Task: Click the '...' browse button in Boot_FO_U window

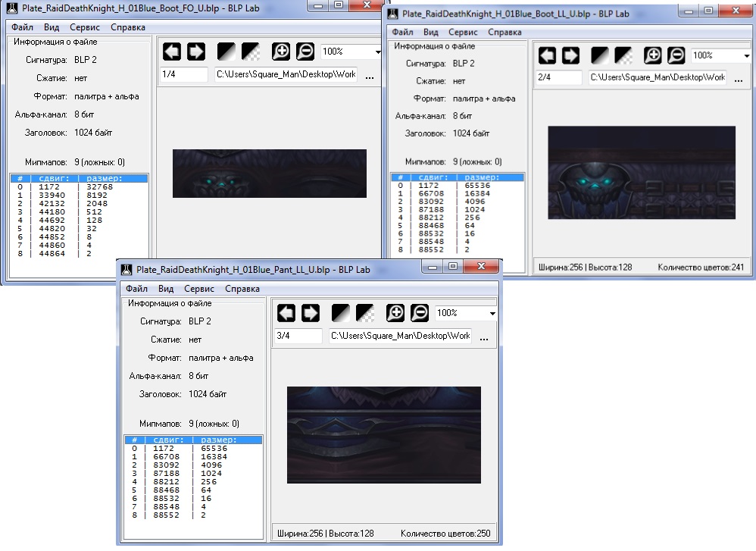Action: (x=370, y=75)
